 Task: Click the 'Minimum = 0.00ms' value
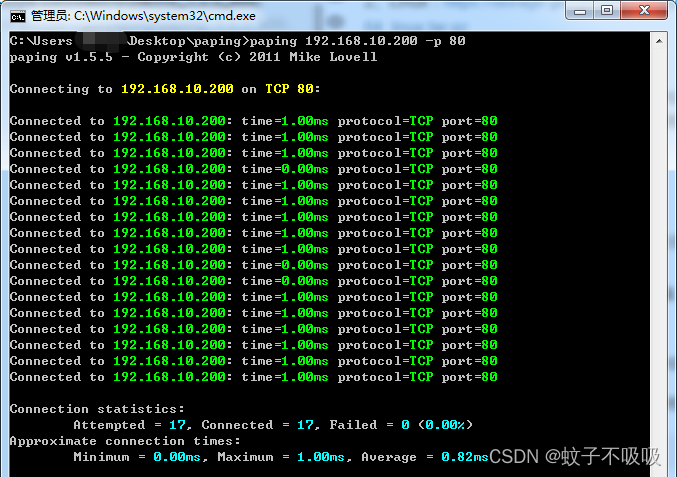click(x=137, y=457)
